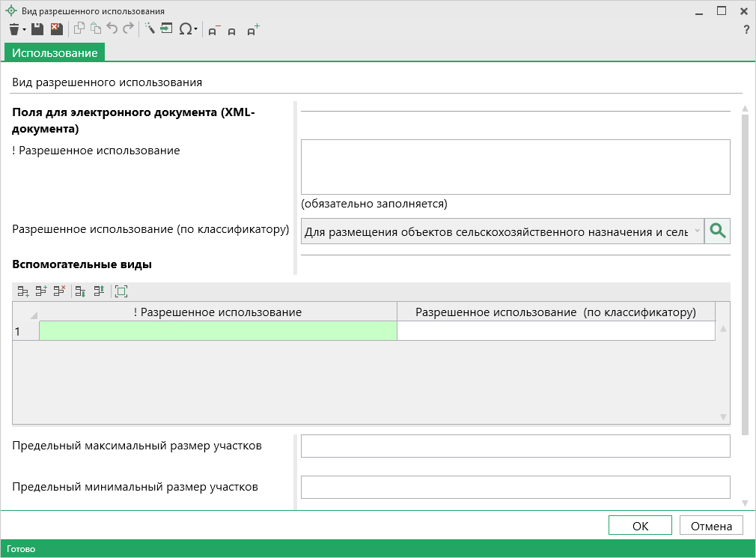Increase font size with A-plus icon
The image size is (756, 558).
253,30
